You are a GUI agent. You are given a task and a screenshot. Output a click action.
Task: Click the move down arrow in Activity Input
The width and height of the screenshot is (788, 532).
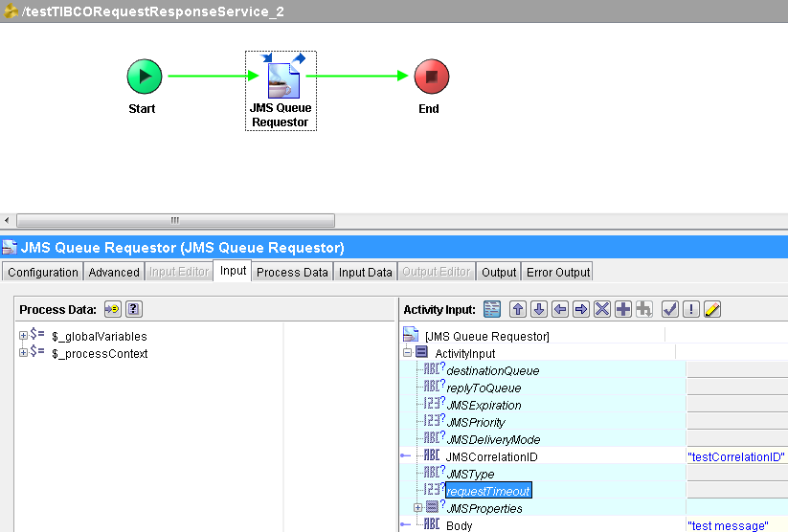point(539,309)
